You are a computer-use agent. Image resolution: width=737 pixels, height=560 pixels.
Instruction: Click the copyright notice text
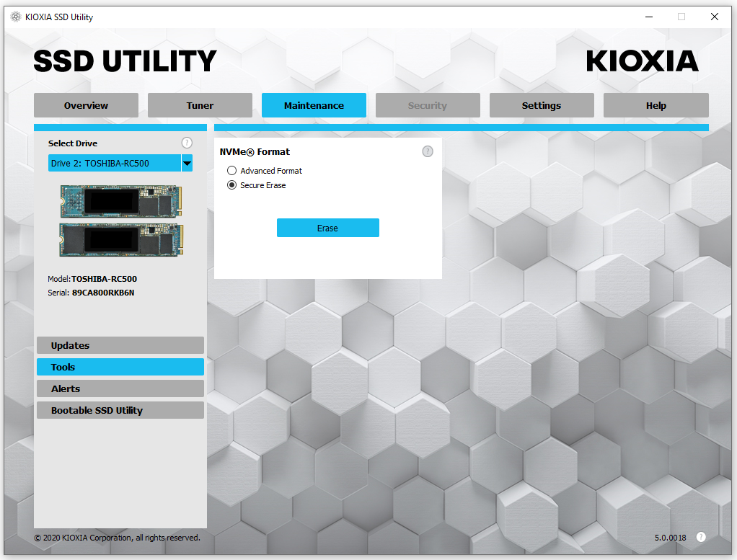coord(117,538)
